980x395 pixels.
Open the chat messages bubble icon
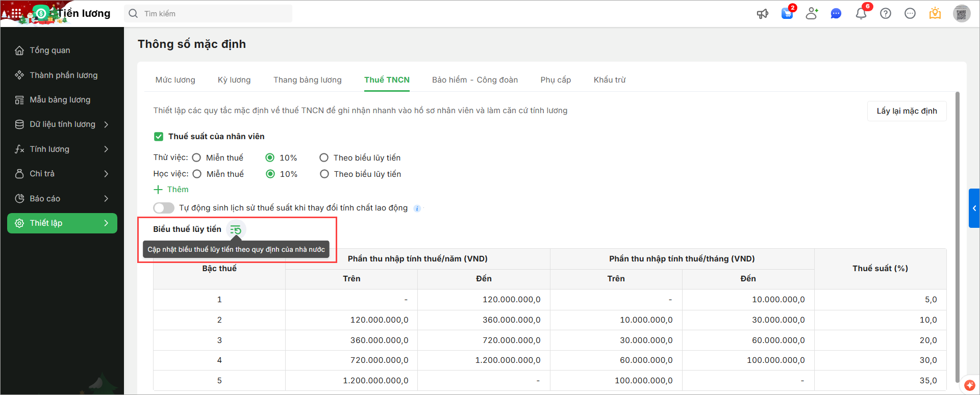836,14
